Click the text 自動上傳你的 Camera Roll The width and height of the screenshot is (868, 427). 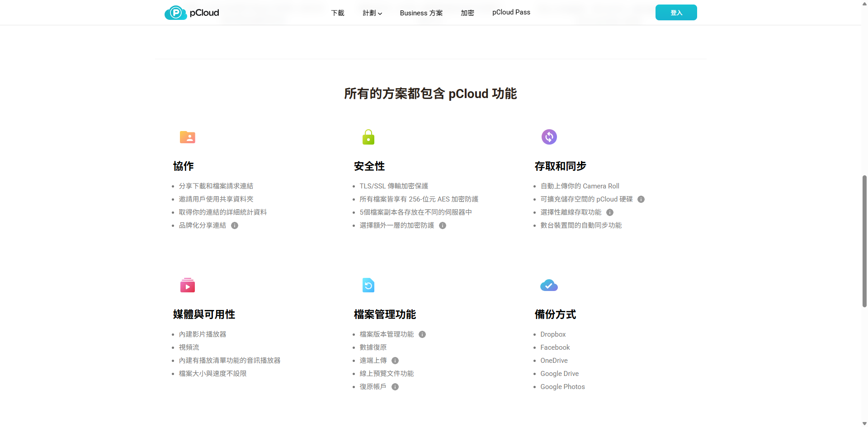coord(580,186)
